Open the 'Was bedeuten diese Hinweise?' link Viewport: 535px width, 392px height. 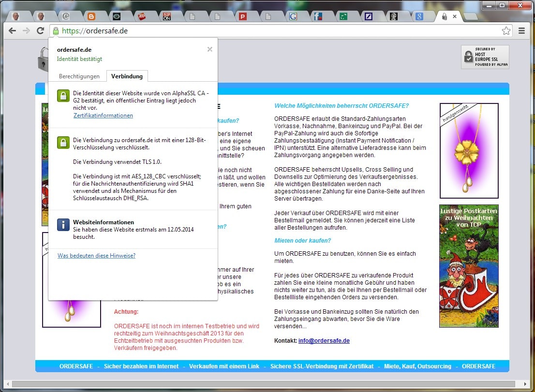(96, 256)
